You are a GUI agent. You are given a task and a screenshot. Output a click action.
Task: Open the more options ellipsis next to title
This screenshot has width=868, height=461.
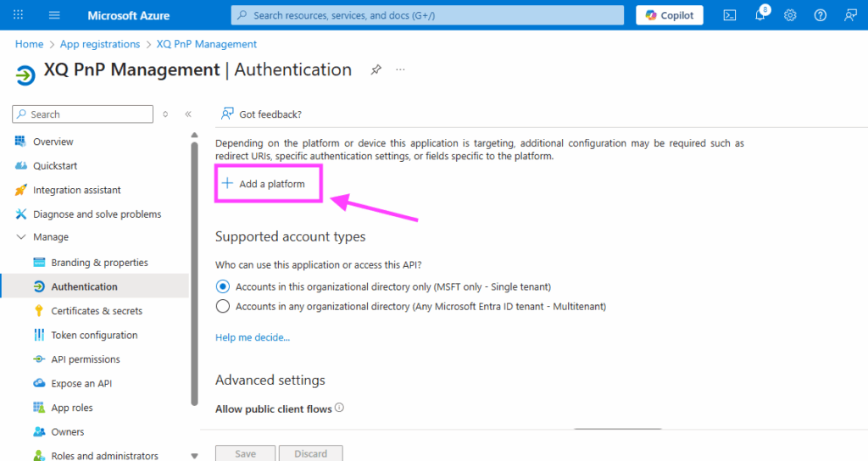[400, 69]
